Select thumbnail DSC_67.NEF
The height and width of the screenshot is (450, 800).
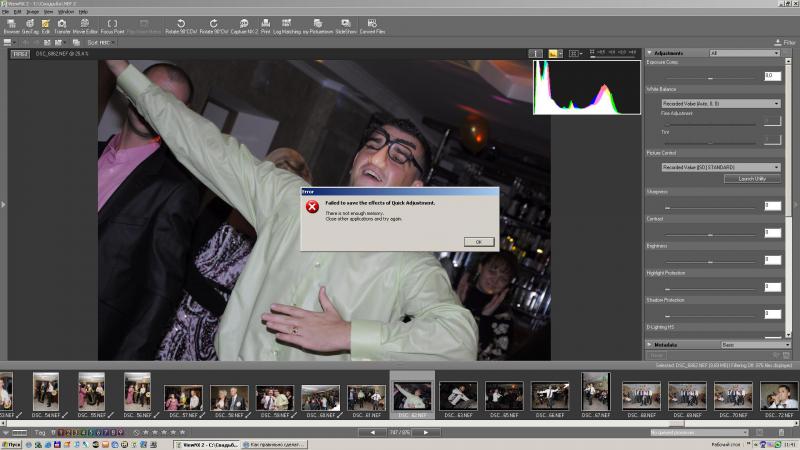tap(595, 391)
